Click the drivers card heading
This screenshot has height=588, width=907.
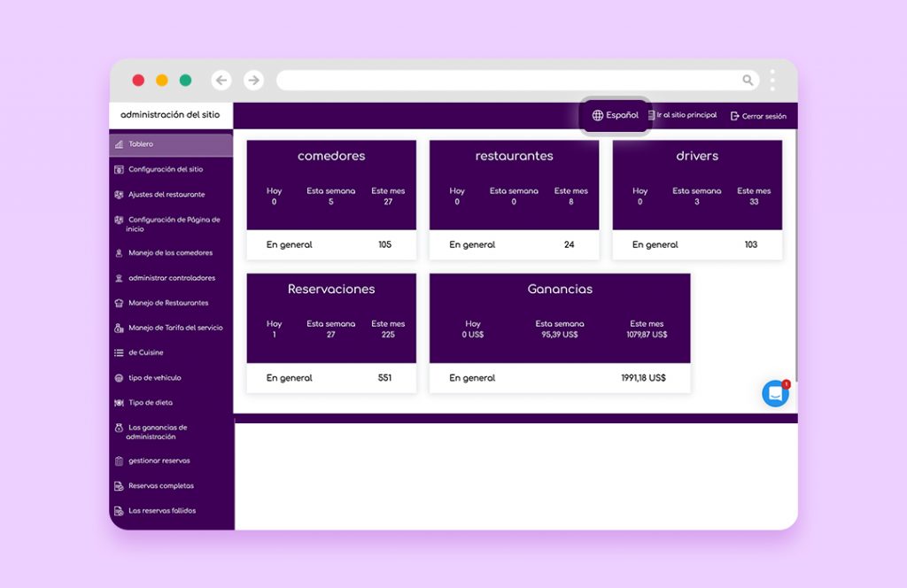pos(697,156)
